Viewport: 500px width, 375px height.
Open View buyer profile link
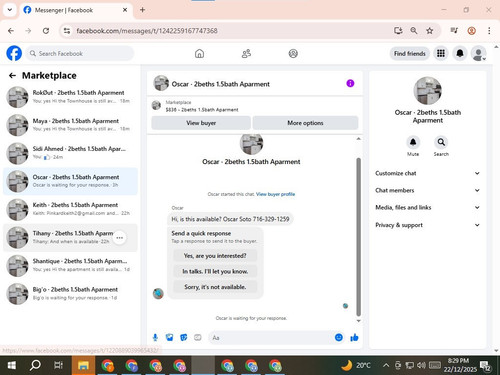275,194
